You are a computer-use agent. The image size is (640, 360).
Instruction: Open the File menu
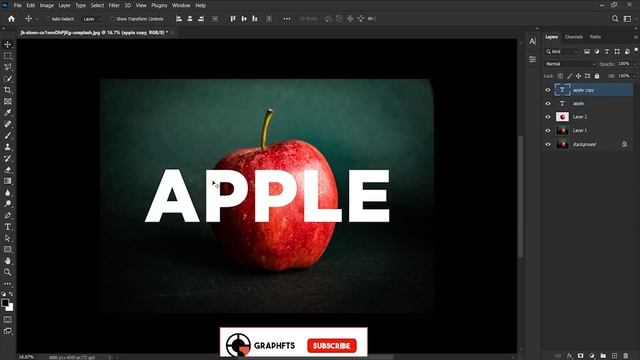tap(18, 5)
